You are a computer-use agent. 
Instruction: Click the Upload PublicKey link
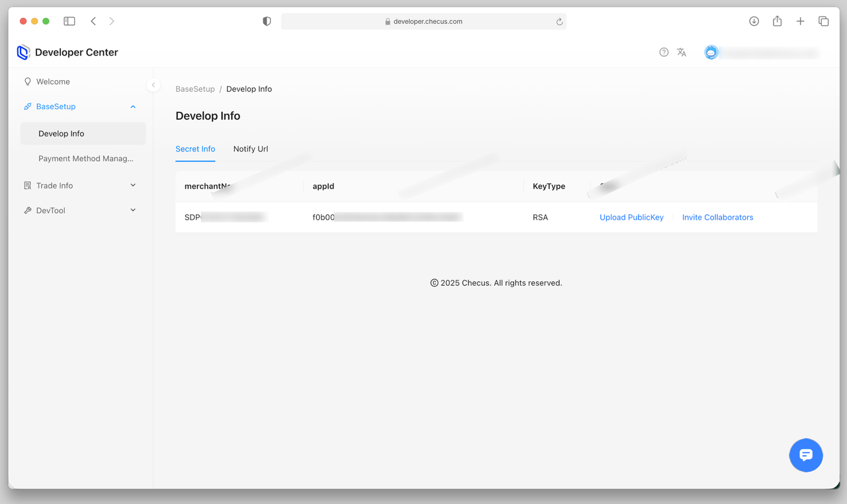(x=631, y=217)
